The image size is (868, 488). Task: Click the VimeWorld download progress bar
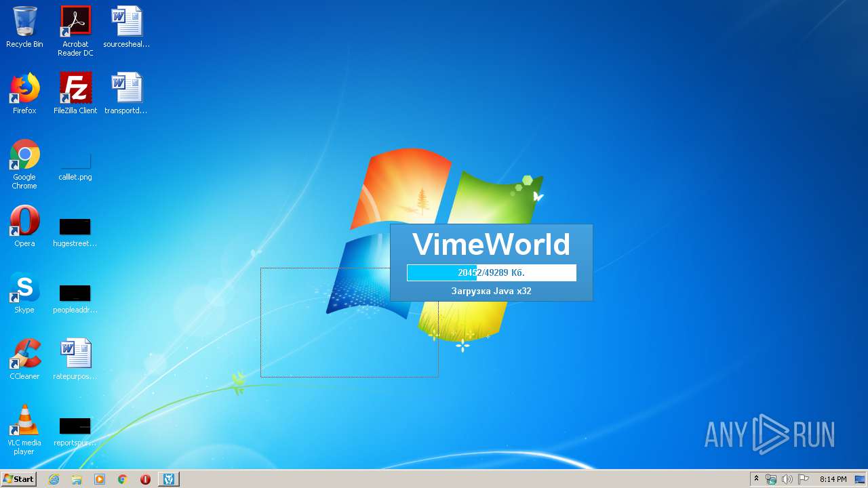pos(492,272)
